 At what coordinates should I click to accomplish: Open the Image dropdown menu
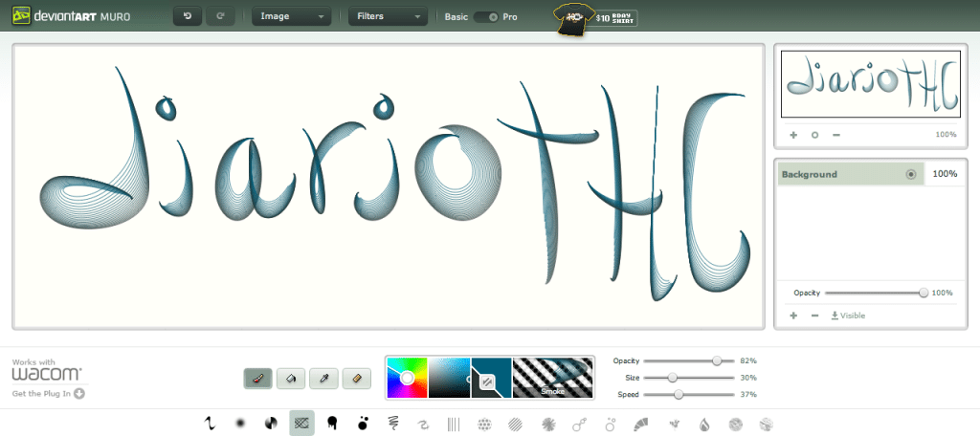point(291,16)
